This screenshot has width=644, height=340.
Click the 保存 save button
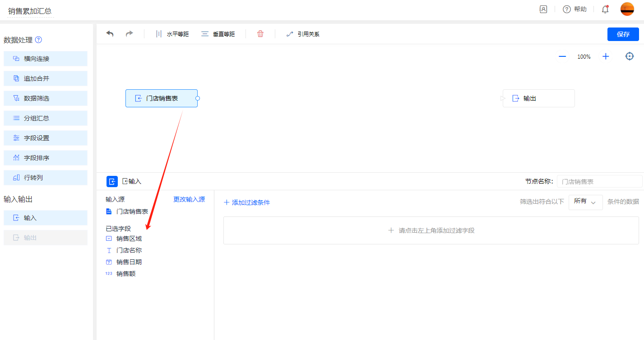point(623,34)
